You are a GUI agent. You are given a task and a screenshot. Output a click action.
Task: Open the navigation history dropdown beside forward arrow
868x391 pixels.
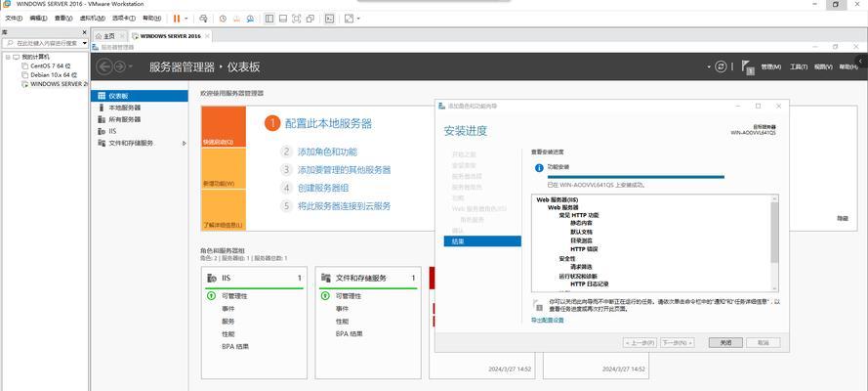(x=131, y=67)
